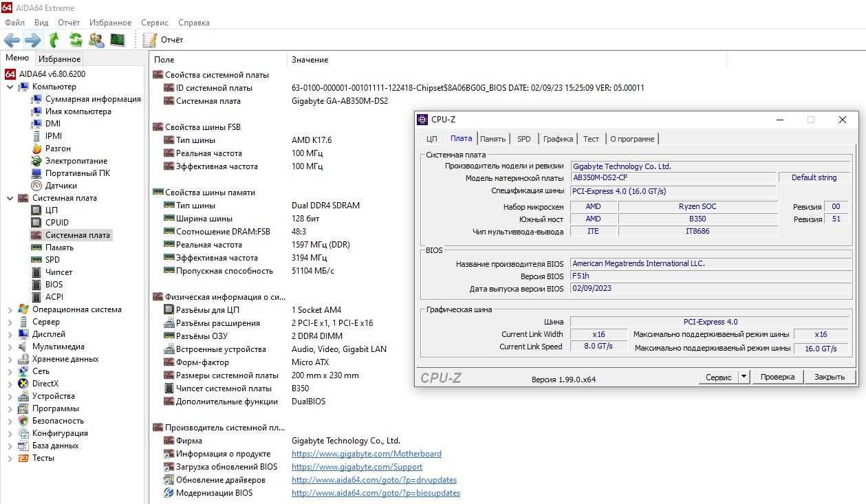Viewport: 866px width, 504px height.
Task: Switch to the Меню sidebar tab
Action: 17,58
